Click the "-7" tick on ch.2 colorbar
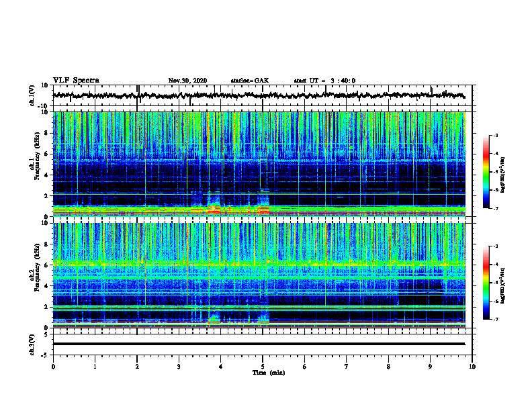Image resolution: width=532 pixels, height=411 pixels. pyautogui.click(x=496, y=320)
